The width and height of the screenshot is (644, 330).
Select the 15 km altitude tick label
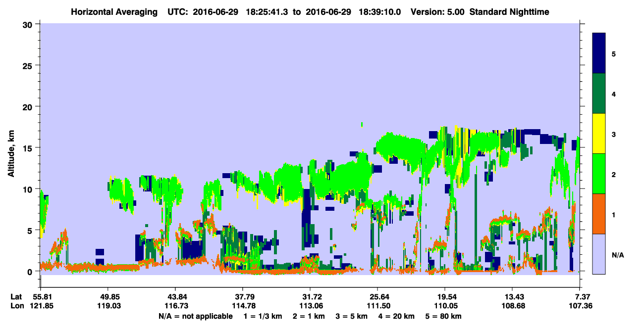[x=29, y=148]
